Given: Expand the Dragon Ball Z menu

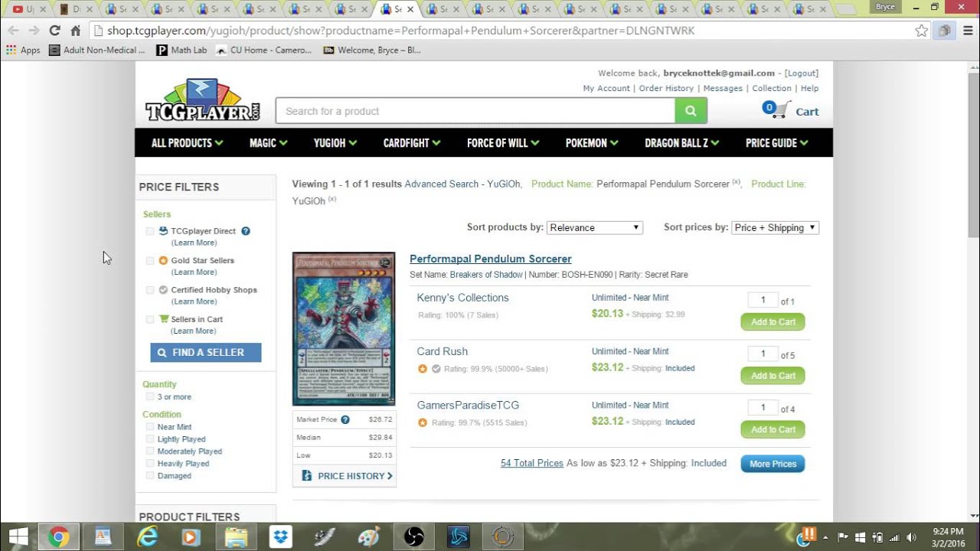Looking at the screenshot, I should (x=682, y=143).
